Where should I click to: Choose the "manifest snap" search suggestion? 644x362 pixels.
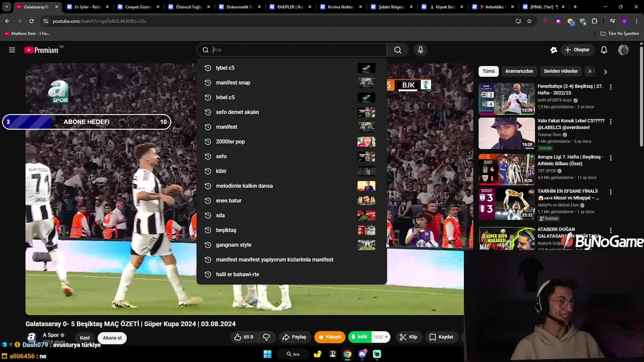coord(292,82)
